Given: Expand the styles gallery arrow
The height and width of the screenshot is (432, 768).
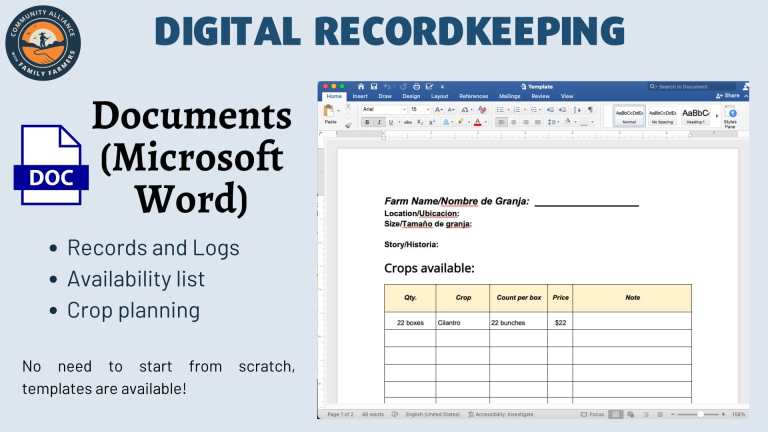Looking at the screenshot, I should click(716, 115).
